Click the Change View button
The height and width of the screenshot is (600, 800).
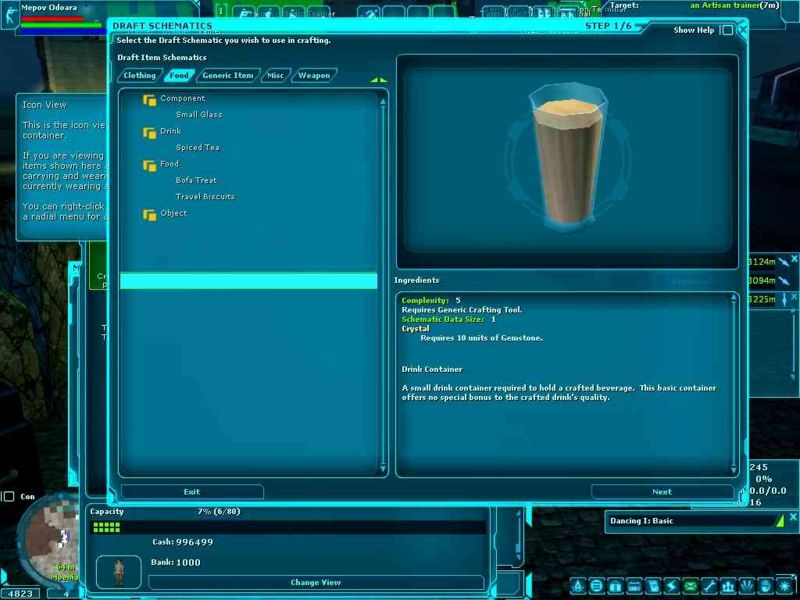pos(316,582)
